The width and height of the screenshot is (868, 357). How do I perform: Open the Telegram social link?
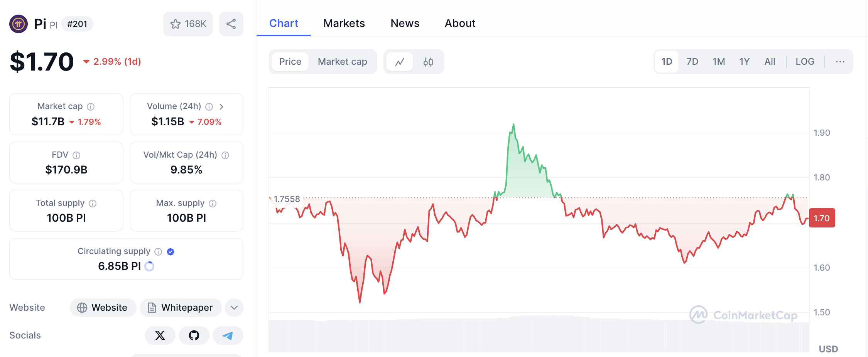coord(228,335)
